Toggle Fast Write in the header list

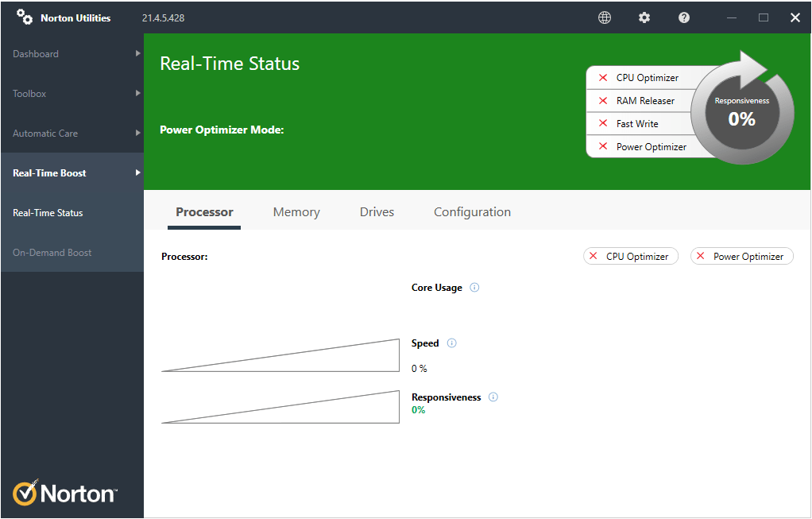click(x=639, y=124)
